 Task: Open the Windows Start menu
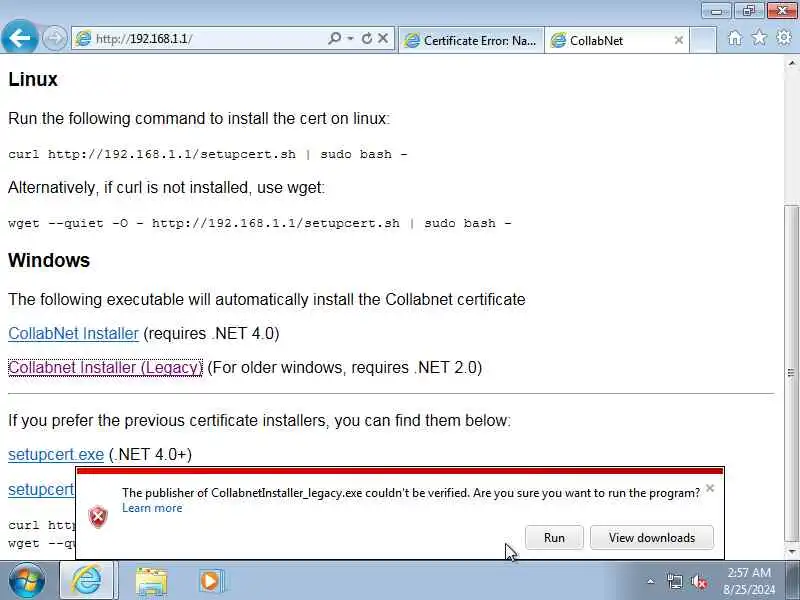(27, 581)
